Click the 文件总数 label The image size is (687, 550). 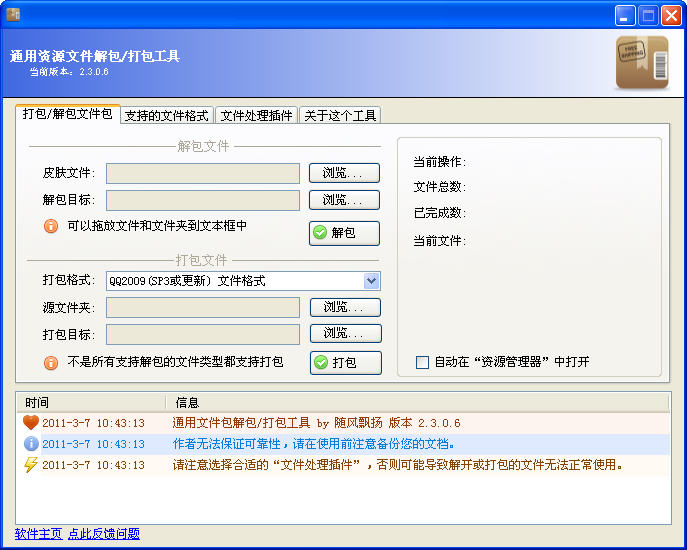[439, 187]
